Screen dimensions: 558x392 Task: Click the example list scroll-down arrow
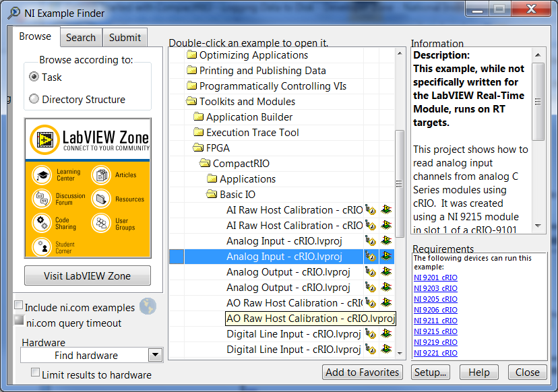399,353
